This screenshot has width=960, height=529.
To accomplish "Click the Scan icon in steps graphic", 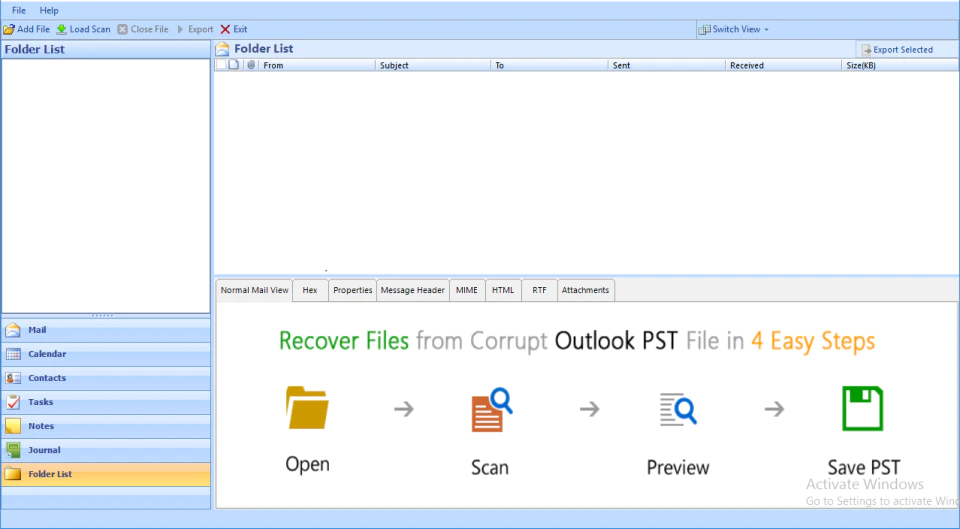I will tap(492, 410).
